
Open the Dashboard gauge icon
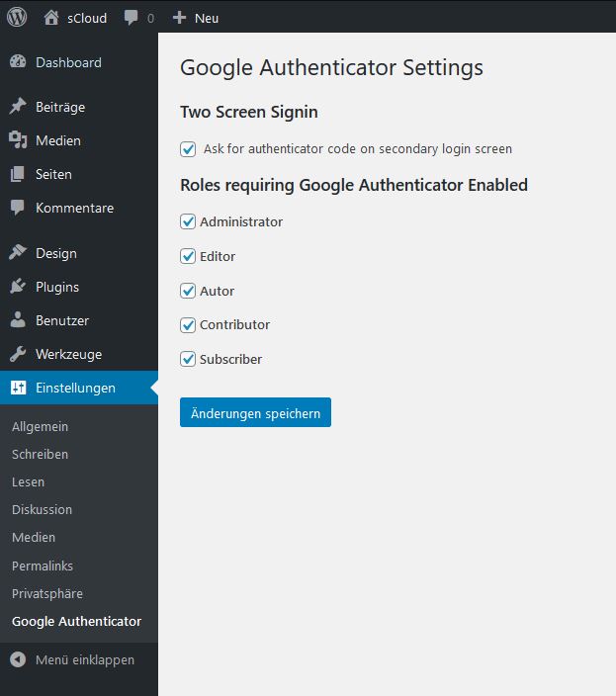[x=18, y=62]
